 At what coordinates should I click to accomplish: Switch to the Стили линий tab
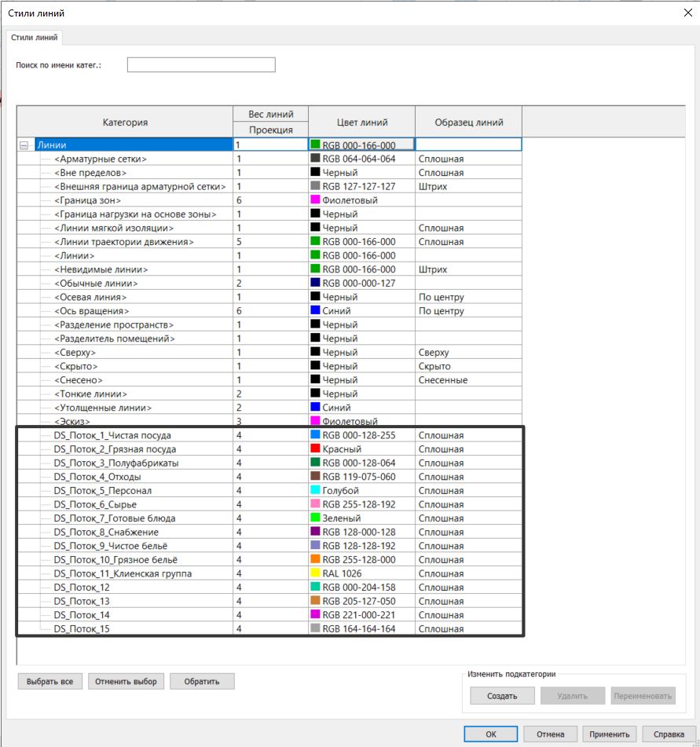click(34, 38)
